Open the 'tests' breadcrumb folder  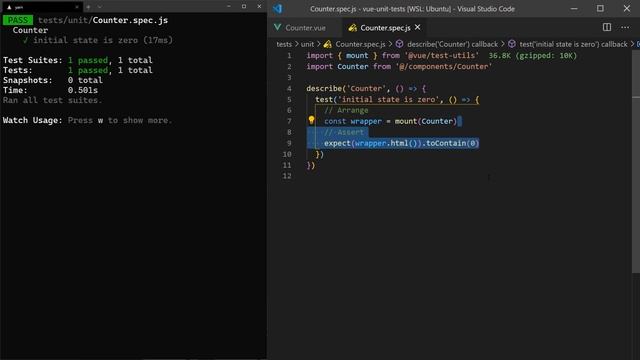click(284, 44)
